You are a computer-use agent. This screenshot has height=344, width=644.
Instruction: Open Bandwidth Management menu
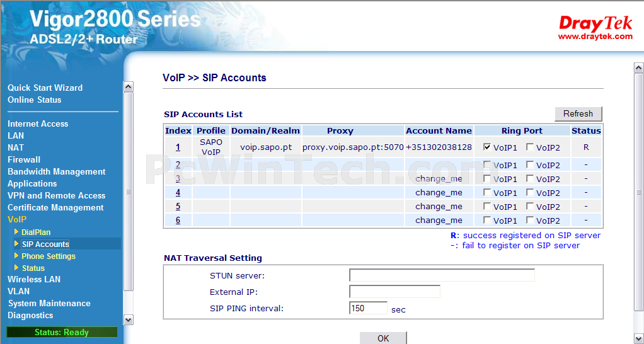[x=56, y=171]
